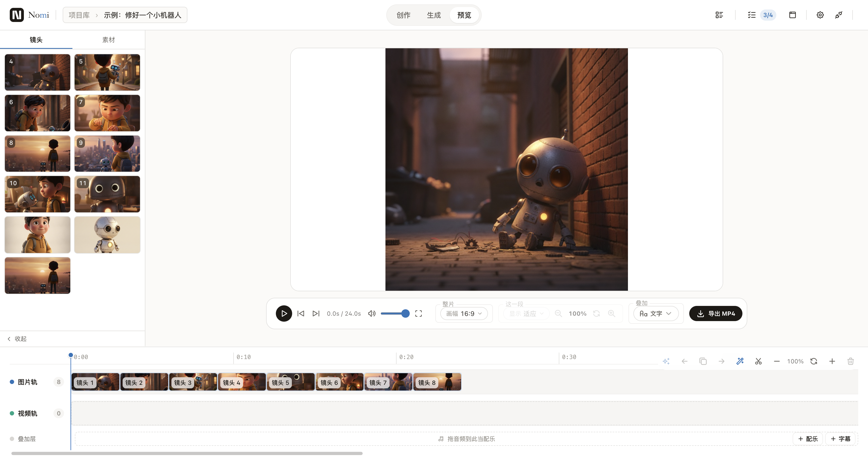
Task: Select 镜头 8 clip on timeline
Action: (x=437, y=382)
